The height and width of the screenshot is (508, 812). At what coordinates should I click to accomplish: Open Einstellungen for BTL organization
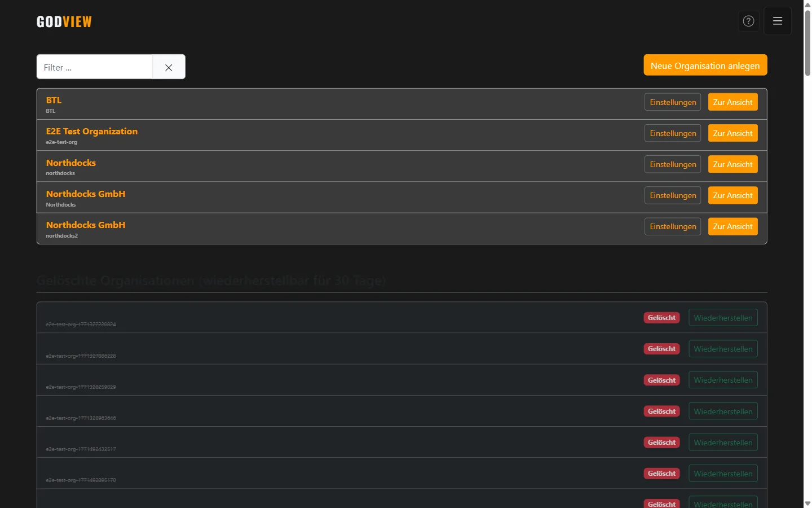672,102
